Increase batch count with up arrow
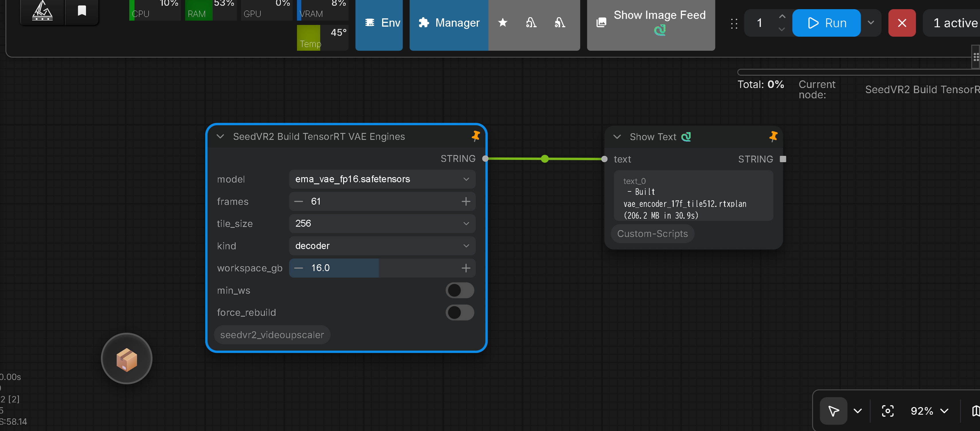 (782, 16)
